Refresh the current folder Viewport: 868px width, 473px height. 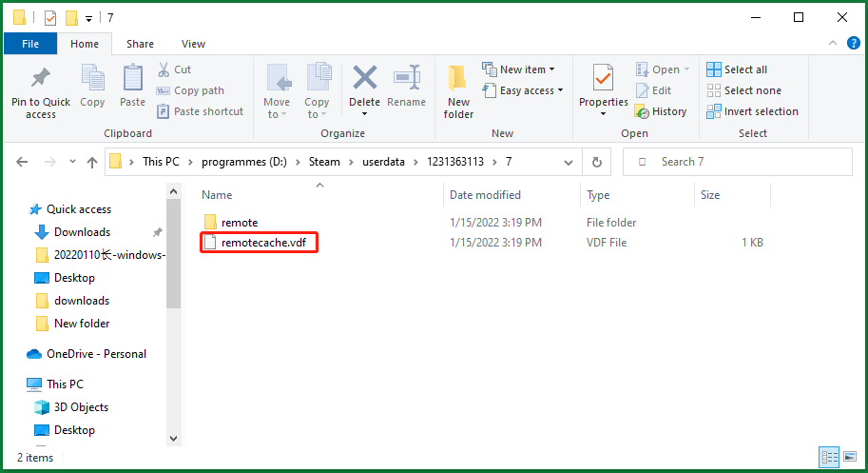(597, 163)
